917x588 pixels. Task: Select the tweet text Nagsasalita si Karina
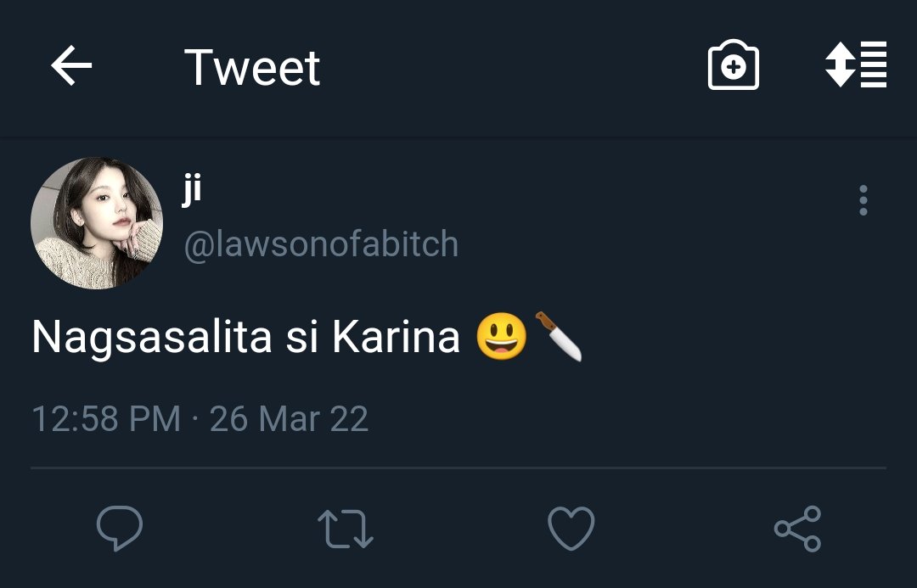click(246, 337)
